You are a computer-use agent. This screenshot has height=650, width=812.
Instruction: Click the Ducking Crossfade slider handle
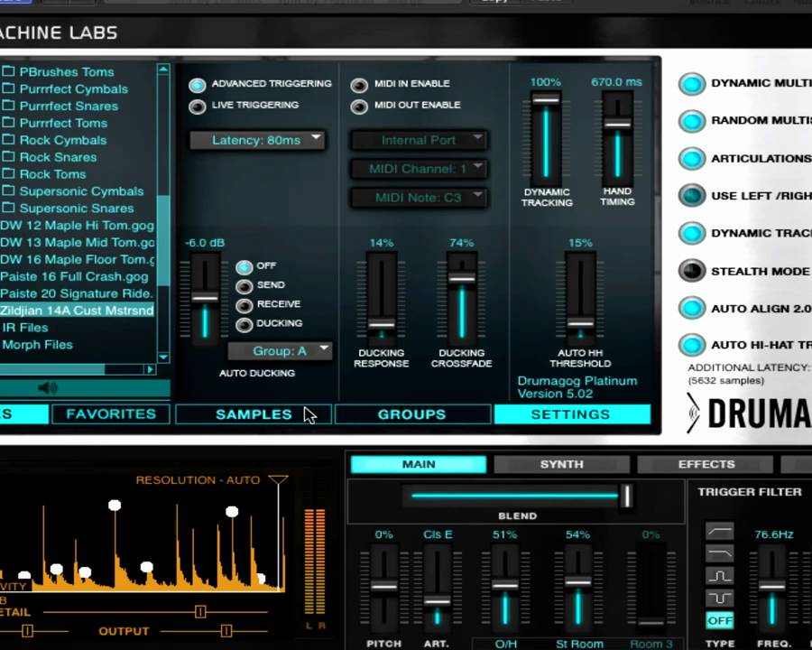461,278
